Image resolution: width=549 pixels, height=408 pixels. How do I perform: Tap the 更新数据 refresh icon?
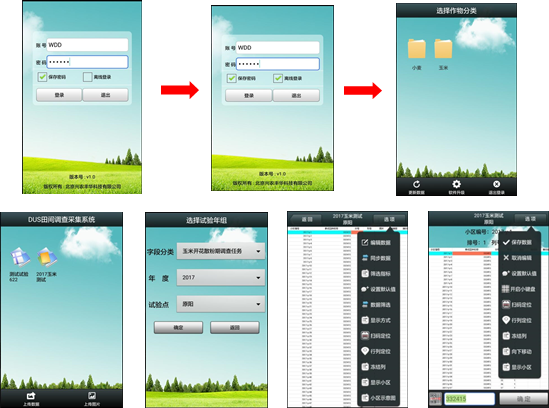pyautogui.click(x=416, y=184)
